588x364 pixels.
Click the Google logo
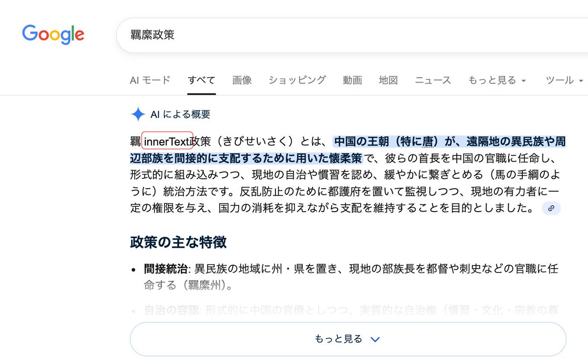[53, 34]
